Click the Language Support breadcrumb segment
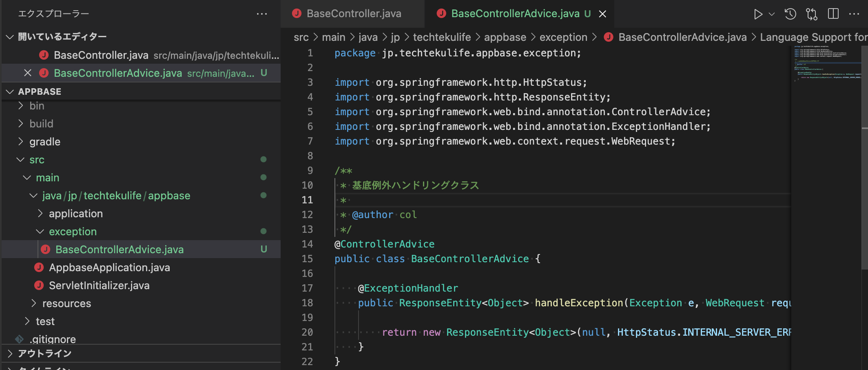 813,37
